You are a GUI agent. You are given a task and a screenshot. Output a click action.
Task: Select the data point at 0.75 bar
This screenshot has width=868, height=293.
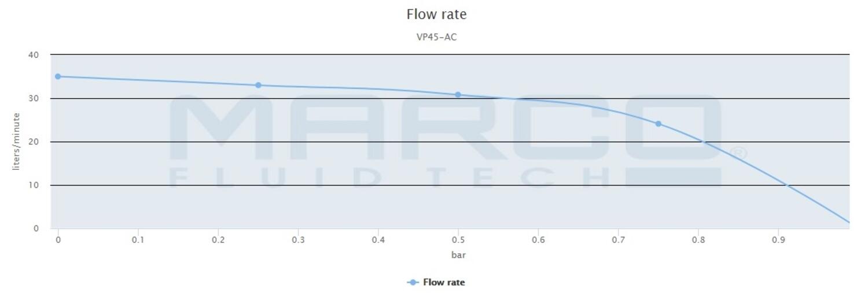pos(658,124)
